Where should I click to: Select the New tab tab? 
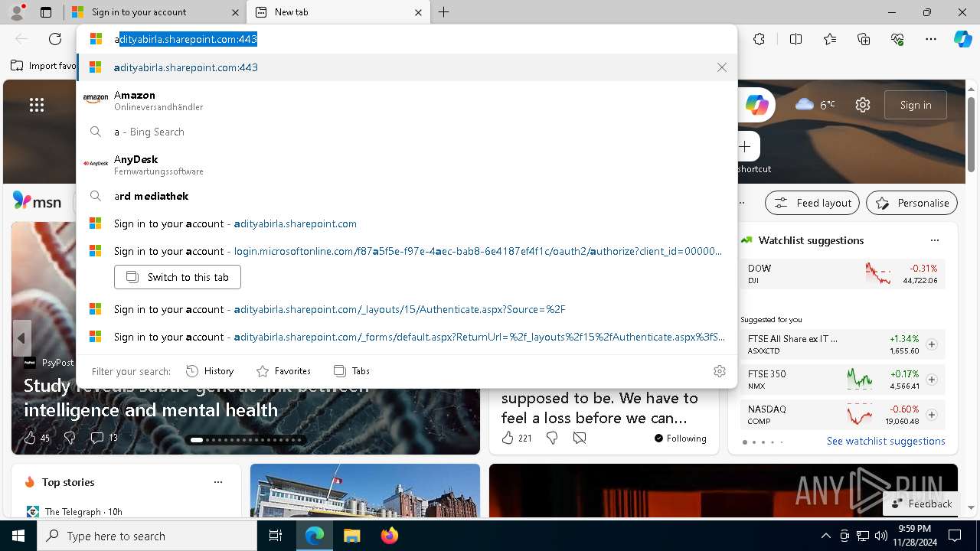337,12
